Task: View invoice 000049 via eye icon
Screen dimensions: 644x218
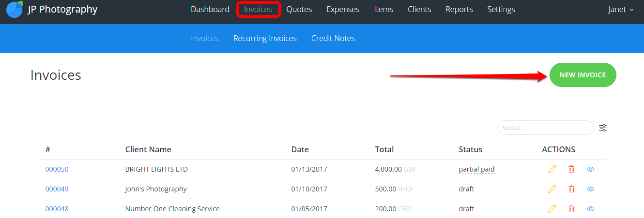Action: tap(591, 189)
